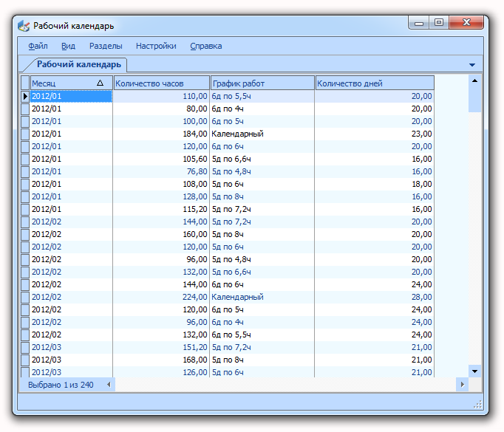The height and width of the screenshot is (432, 504).
Task: Select the row marker for 2012/03 168,00
Action: coord(25,360)
